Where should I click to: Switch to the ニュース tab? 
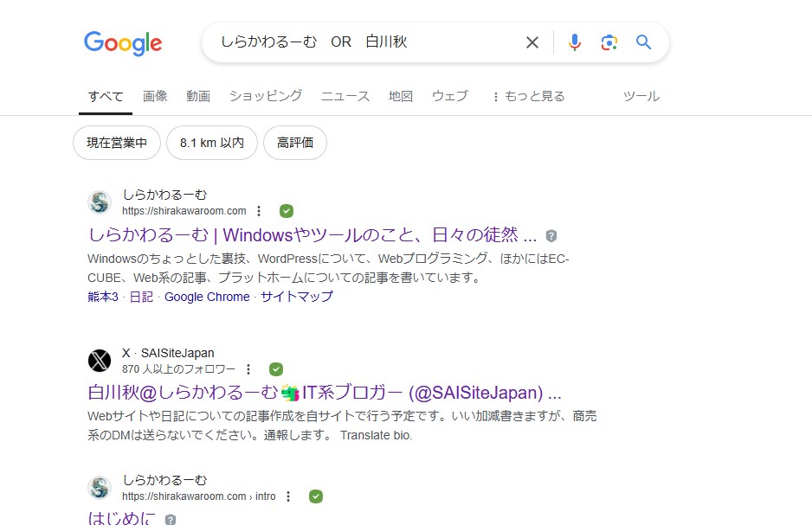[x=345, y=96]
